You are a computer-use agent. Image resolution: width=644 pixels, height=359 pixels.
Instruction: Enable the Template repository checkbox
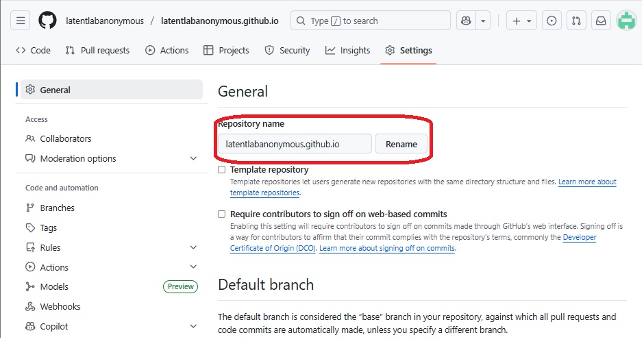click(221, 169)
